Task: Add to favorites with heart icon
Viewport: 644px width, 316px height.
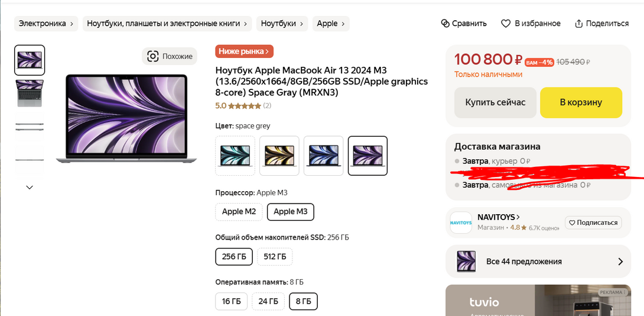Action: pyautogui.click(x=506, y=24)
